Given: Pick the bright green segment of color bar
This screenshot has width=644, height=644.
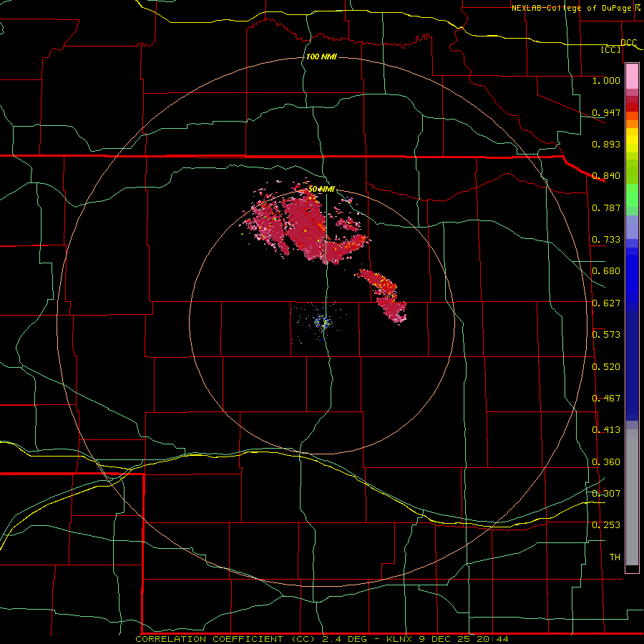Looking at the screenshot, I should [x=632, y=195].
